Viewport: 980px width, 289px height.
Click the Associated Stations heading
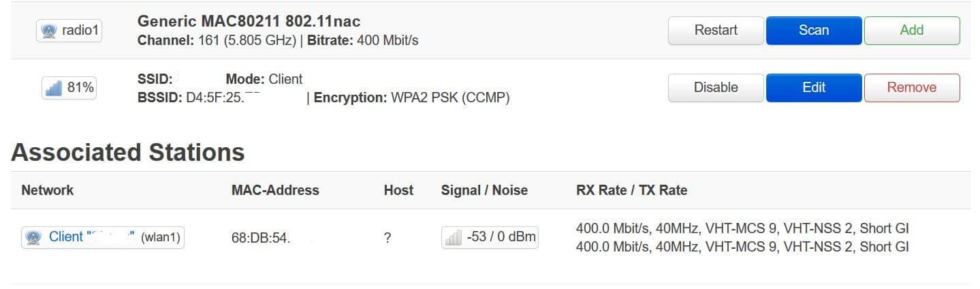(128, 152)
